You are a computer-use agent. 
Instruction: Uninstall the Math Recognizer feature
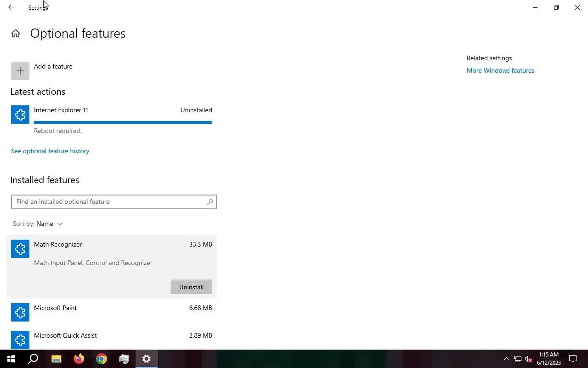pos(191,287)
